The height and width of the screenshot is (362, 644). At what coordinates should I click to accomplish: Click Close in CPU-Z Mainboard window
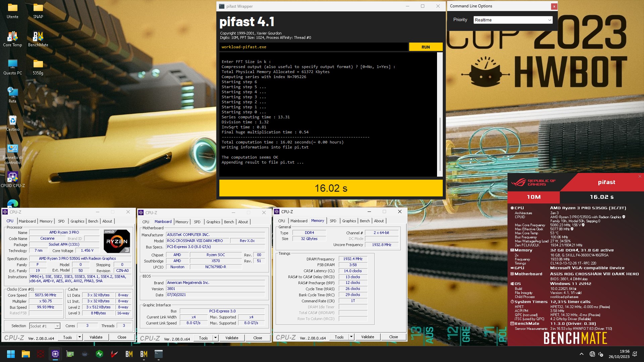(258, 338)
